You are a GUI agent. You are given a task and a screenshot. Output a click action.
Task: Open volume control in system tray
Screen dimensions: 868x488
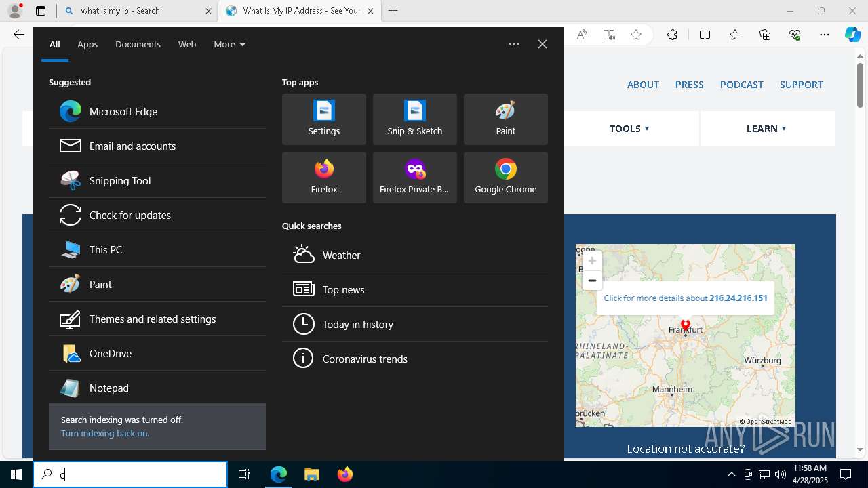pos(781,474)
